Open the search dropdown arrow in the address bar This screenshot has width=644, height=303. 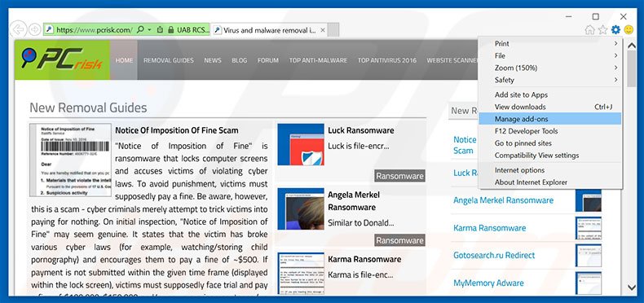point(149,30)
